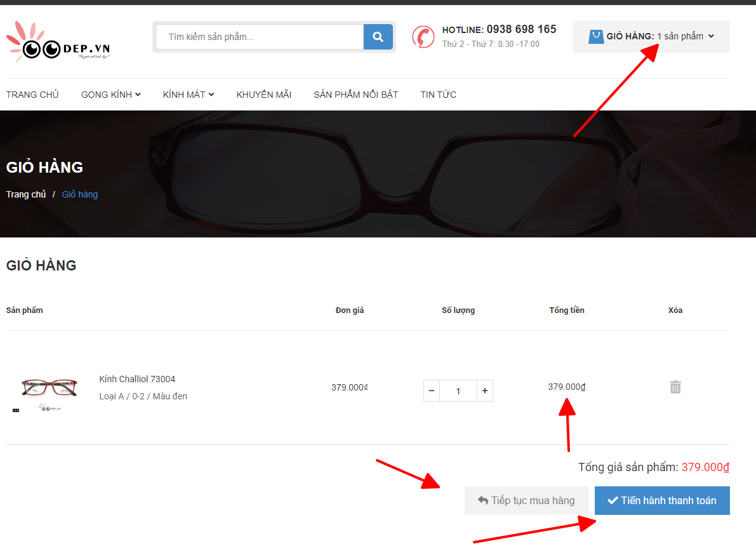Click the Trang chủ breadcrumb link
Viewport: 756px width, 553px height.
(x=26, y=194)
